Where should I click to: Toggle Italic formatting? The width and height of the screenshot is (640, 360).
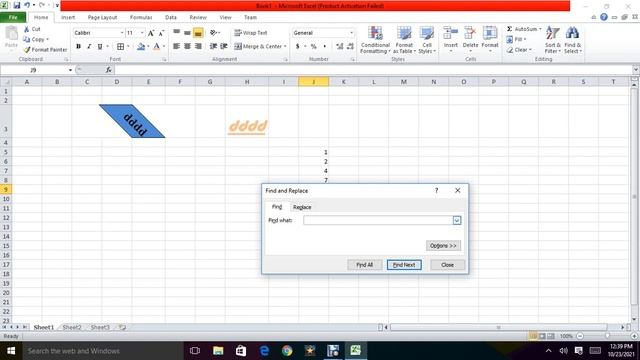point(89,47)
